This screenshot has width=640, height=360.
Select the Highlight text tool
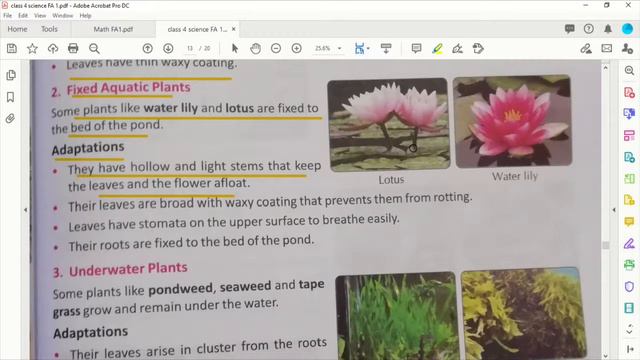pyautogui.click(x=437, y=49)
